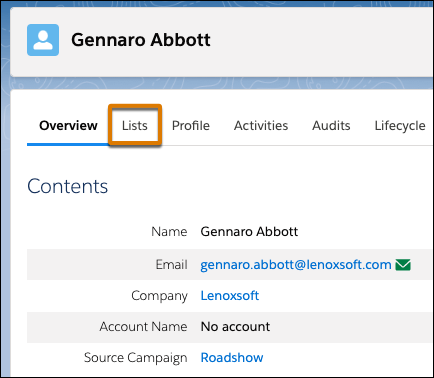Click the Gennaro Abbott page title
The width and height of the screenshot is (434, 378).
coord(141,40)
